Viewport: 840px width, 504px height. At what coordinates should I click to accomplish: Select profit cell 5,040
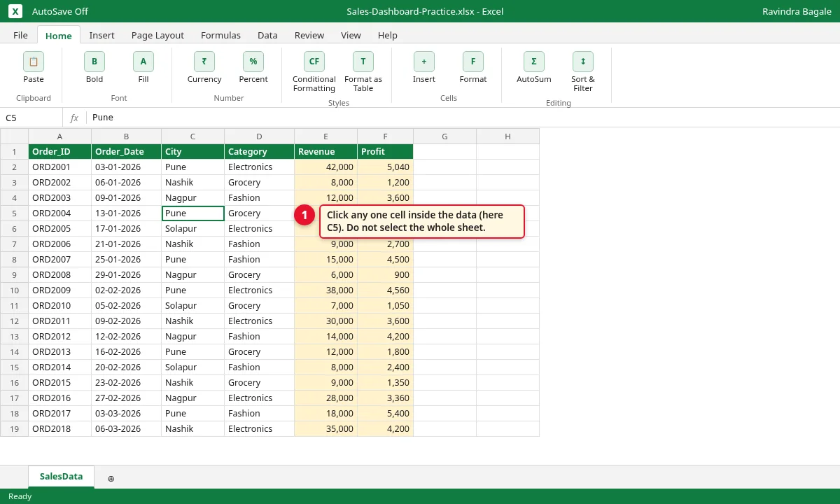click(x=386, y=167)
